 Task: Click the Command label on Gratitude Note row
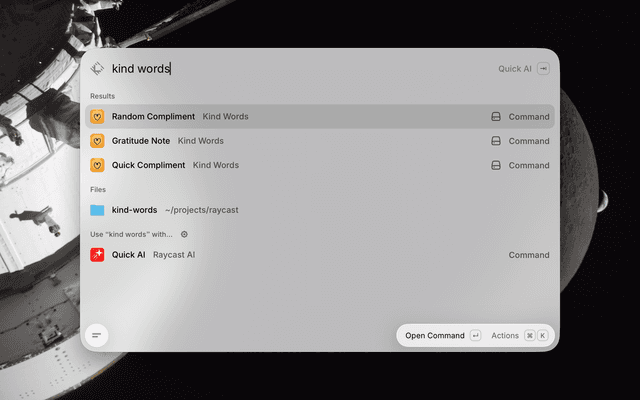pos(529,141)
